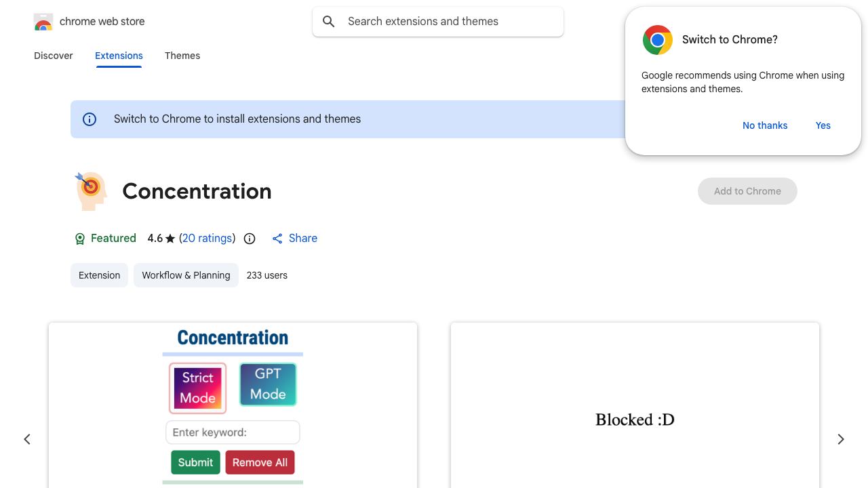Click 'No thanks' in the popup
Viewport: 868px width, 488px height.
pyautogui.click(x=765, y=125)
